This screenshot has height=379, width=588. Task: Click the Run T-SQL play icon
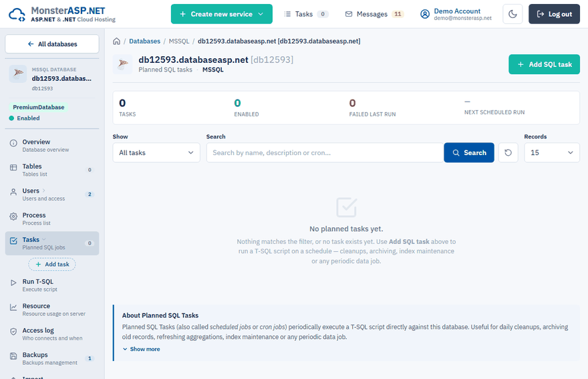[x=13, y=283]
